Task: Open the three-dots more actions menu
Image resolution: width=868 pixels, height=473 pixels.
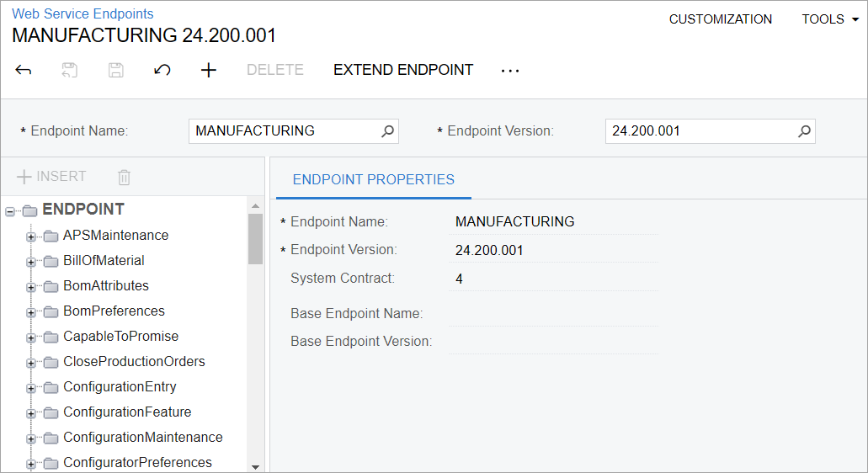Action: point(510,71)
